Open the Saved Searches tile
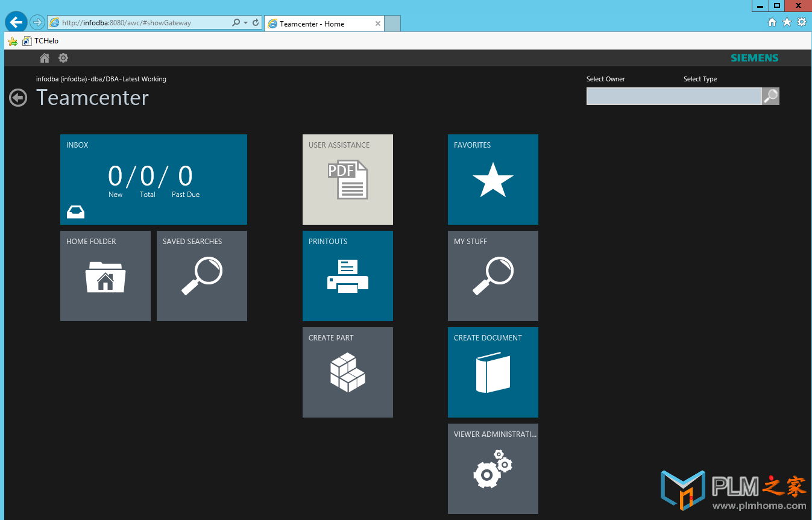Viewport: 812px width, 520px height. [x=202, y=276]
